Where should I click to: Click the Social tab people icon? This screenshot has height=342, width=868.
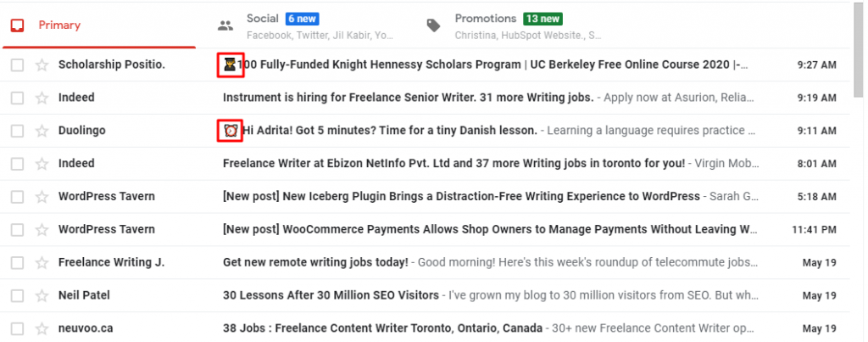(x=225, y=25)
